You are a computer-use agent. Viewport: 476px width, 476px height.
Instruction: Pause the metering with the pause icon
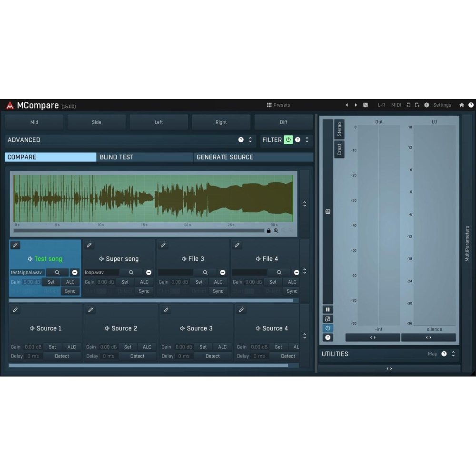327,309
